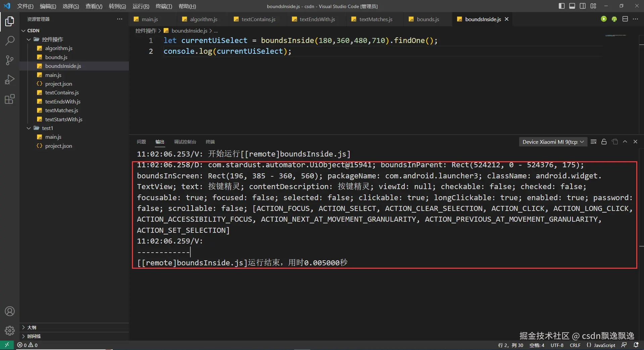
Task: Change UTF-8 encoding in status bar
Action: pyautogui.click(x=557, y=345)
